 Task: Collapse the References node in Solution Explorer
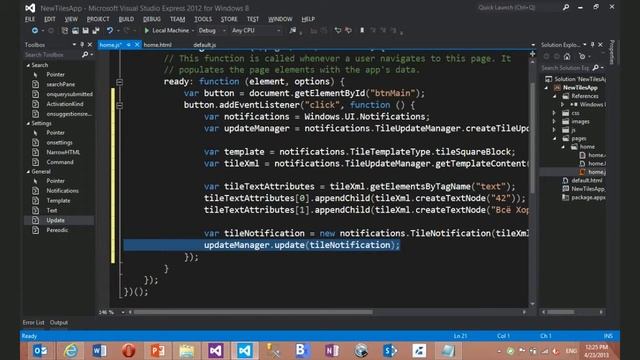point(554,96)
